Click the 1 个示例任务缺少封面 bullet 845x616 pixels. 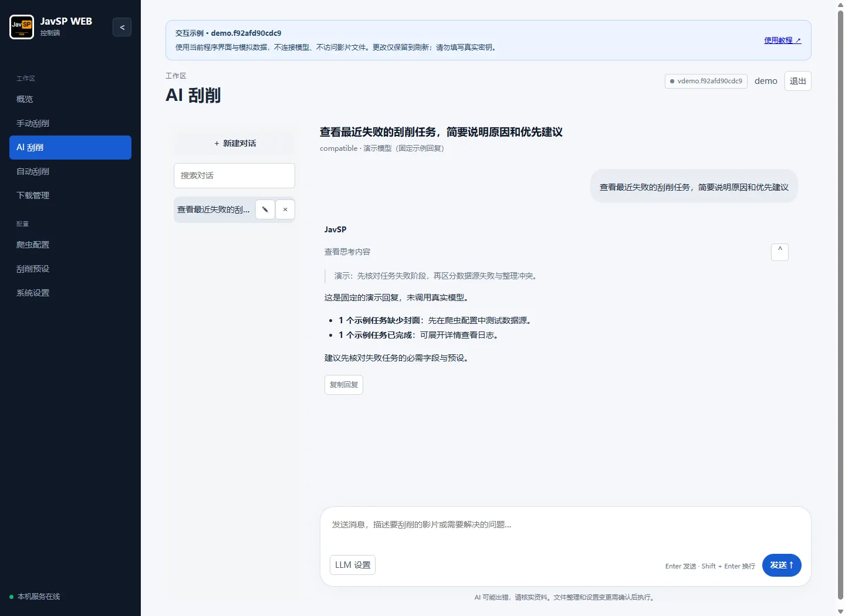point(435,320)
